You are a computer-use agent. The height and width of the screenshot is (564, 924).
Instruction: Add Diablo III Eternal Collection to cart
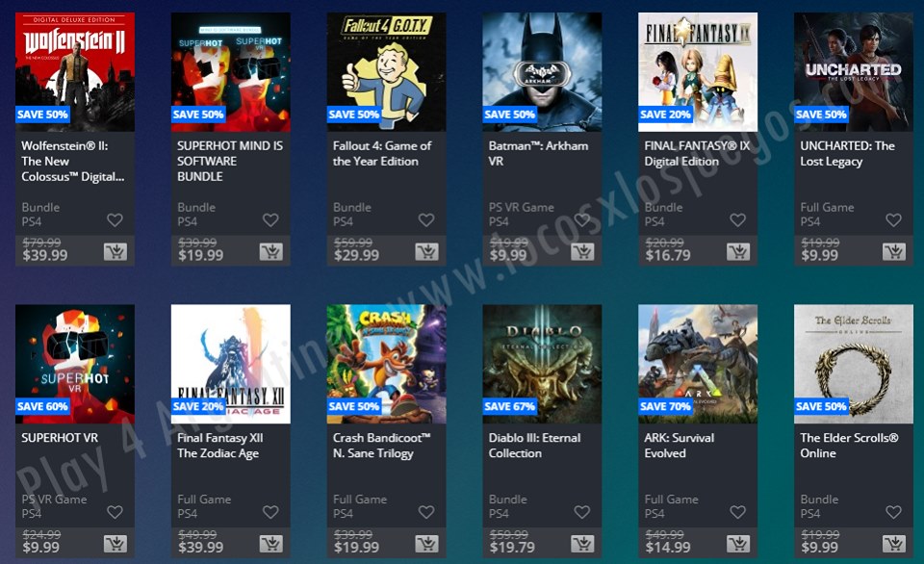pos(582,544)
